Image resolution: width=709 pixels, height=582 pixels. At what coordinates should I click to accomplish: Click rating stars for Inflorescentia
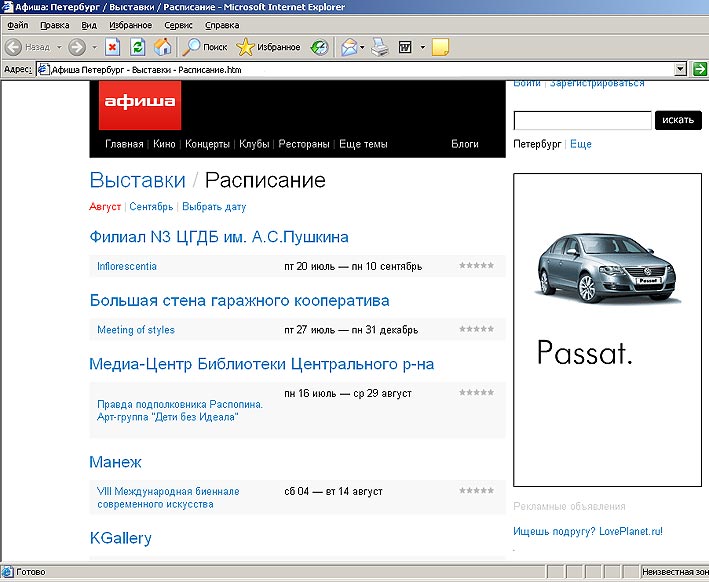[476, 265]
